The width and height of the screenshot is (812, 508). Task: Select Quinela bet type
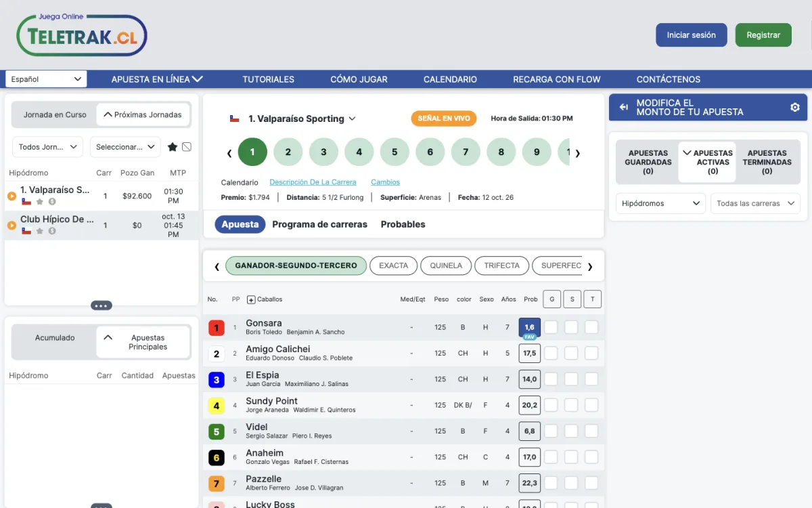pos(445,266)
